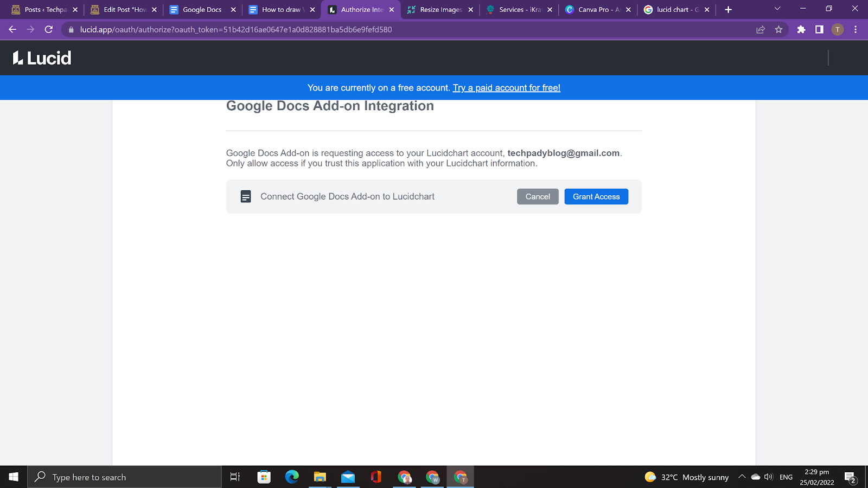Image resolution: width=868 pixels, height=488 pixels.
Task: Switch to the Posts ‹ Techpady tab
Action: (x=44, y=9)
